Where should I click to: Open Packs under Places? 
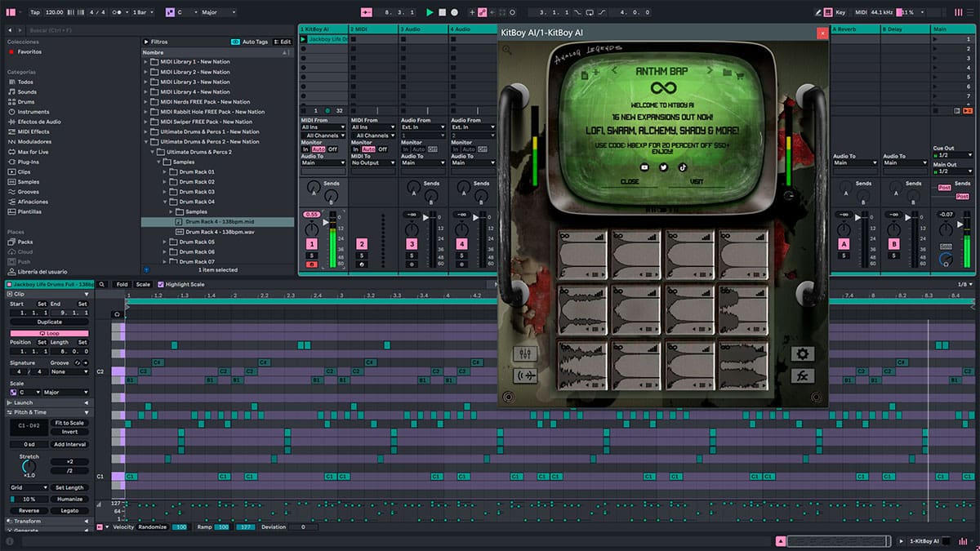tap(25, 242)
